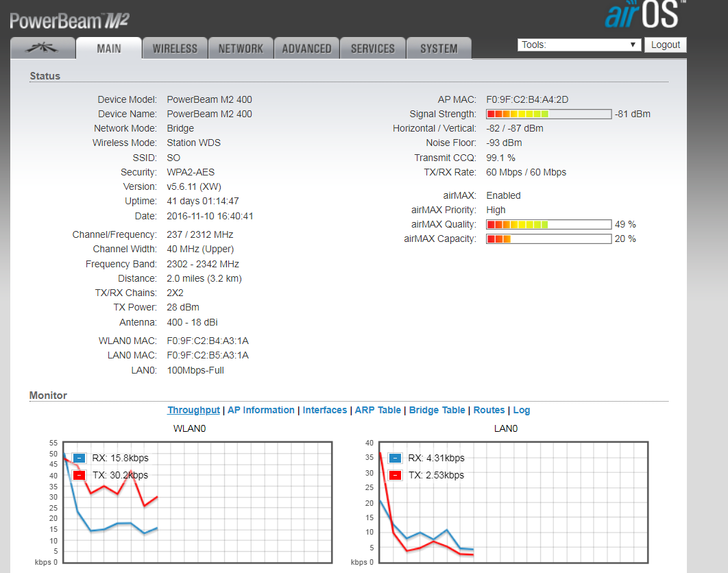Click the Horizontal / Vertical value -82 / -87 dBm
728x573 pixels.
(x=514, y=128)
